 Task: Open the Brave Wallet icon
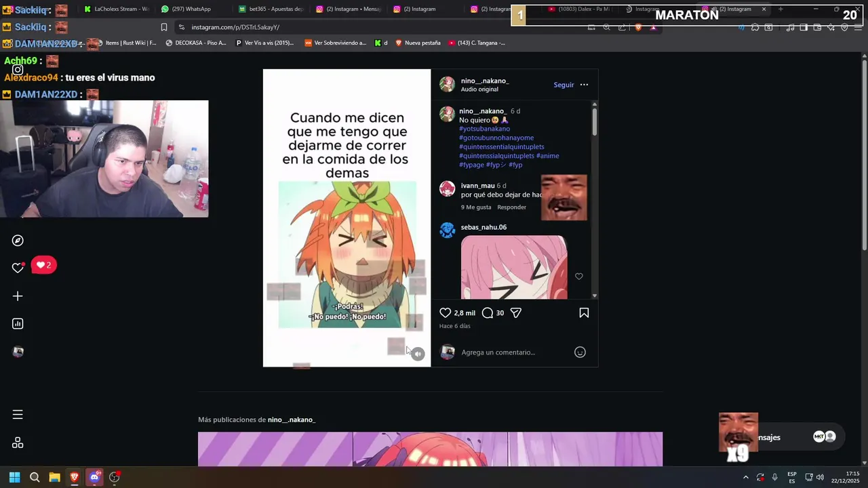[x=817, y=27]
